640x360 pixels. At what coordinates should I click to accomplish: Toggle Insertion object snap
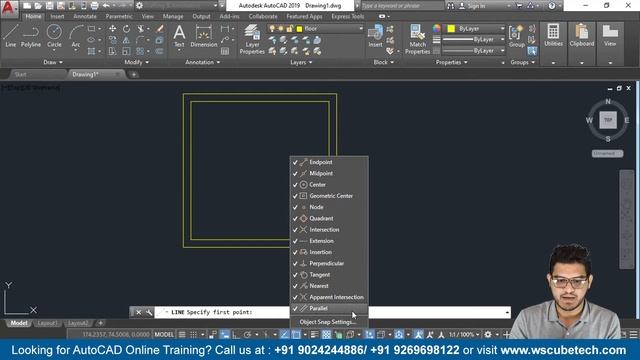tap(329, 252)
